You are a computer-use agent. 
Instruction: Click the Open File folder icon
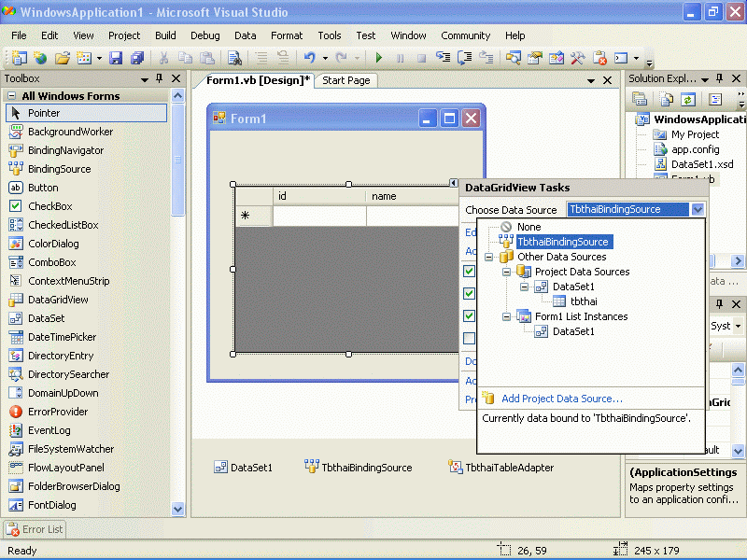click(x=62, y=58)
